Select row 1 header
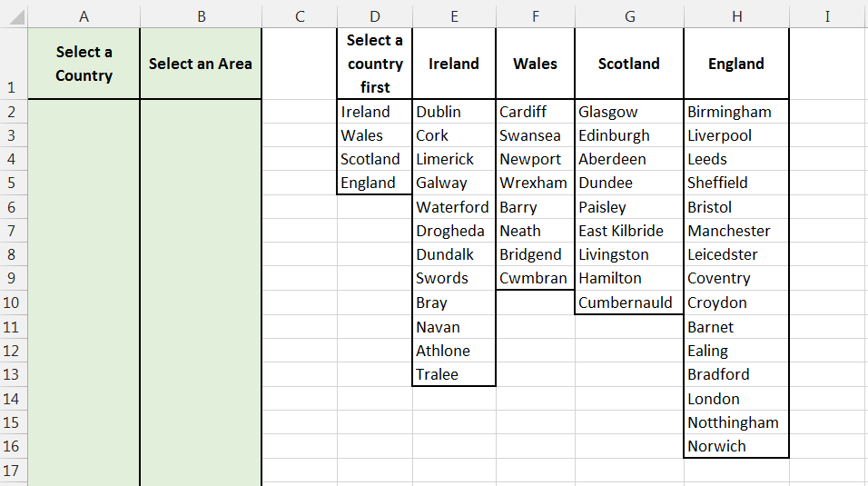The width and height of the screenshot is (868, 486). pos(13,87)
